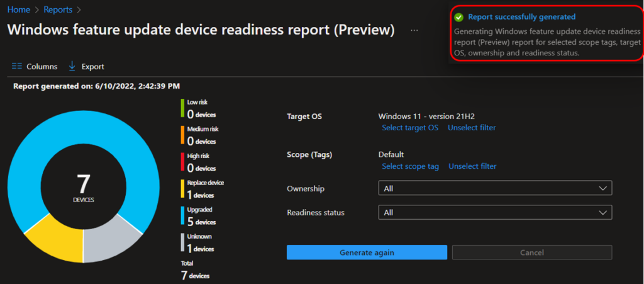Screen dimensions: 644x284
Task: Click the disabled Cancel button
Action: point(532,253)
